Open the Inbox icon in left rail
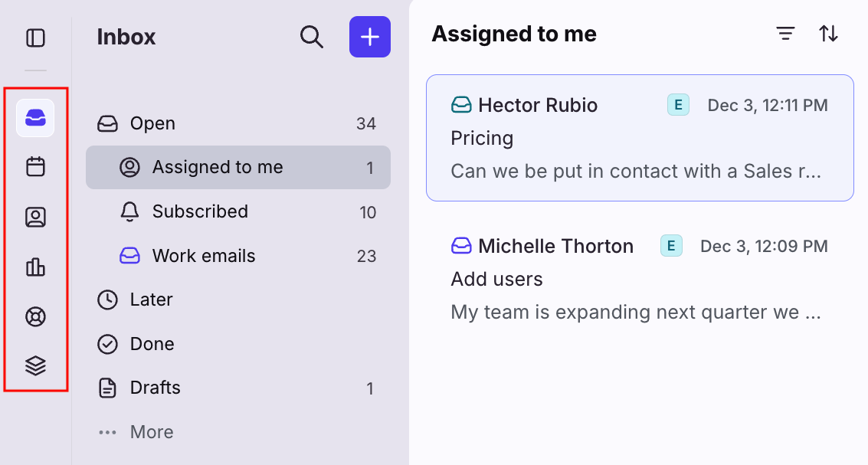This screenshot has width=868, height=465. tap(35, 118)
